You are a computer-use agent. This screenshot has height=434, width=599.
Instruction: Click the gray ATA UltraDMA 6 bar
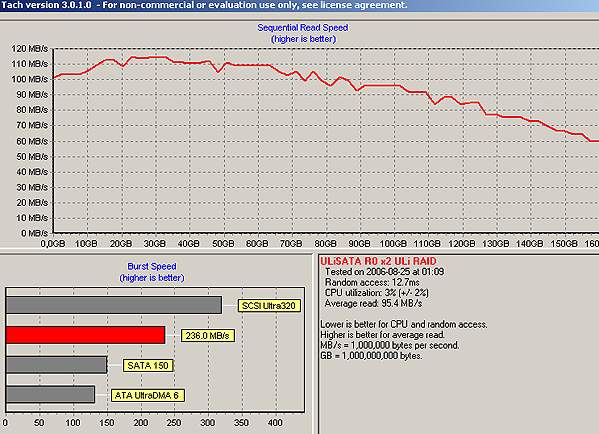point(50,394)
